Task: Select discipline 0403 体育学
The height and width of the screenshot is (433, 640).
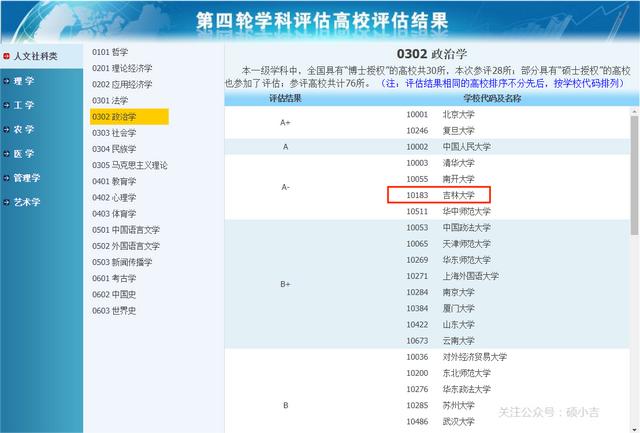Action: [114, 214]
